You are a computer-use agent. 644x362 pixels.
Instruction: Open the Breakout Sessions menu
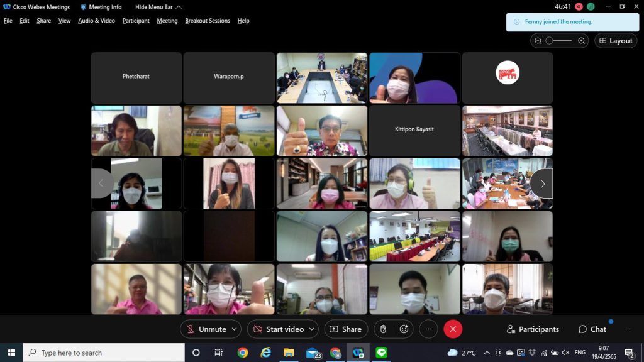tap(208, 21)
